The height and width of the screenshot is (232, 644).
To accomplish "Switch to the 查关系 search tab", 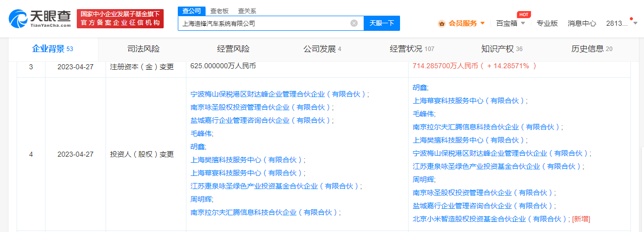I will [x=246, y=10].
